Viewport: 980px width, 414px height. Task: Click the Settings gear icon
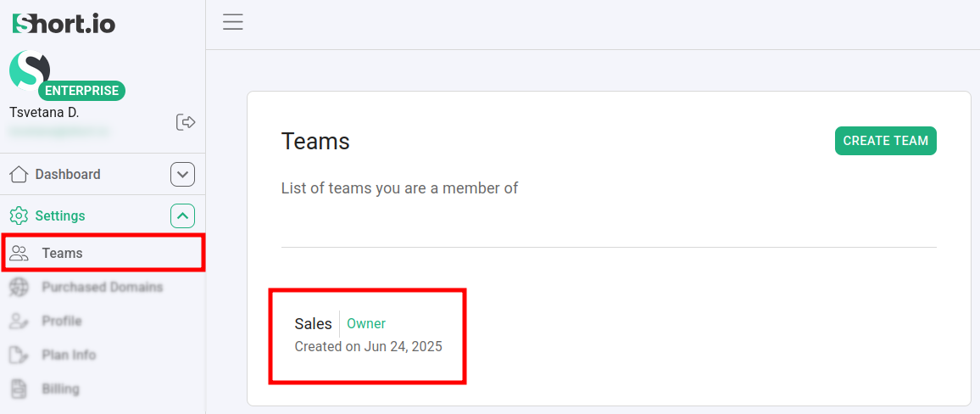pyautogui.click(x=19, y=215)
